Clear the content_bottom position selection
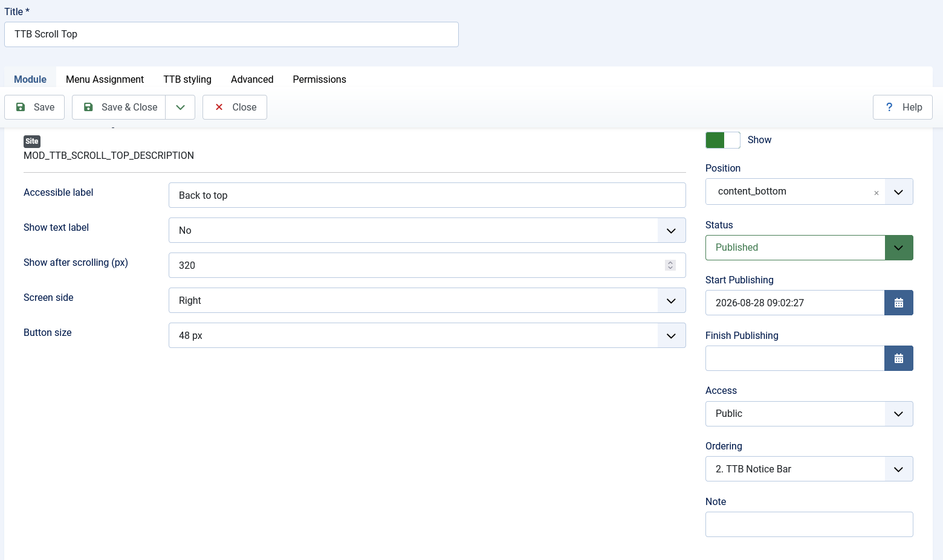The image size is (943, 560). tap(876, 193)
